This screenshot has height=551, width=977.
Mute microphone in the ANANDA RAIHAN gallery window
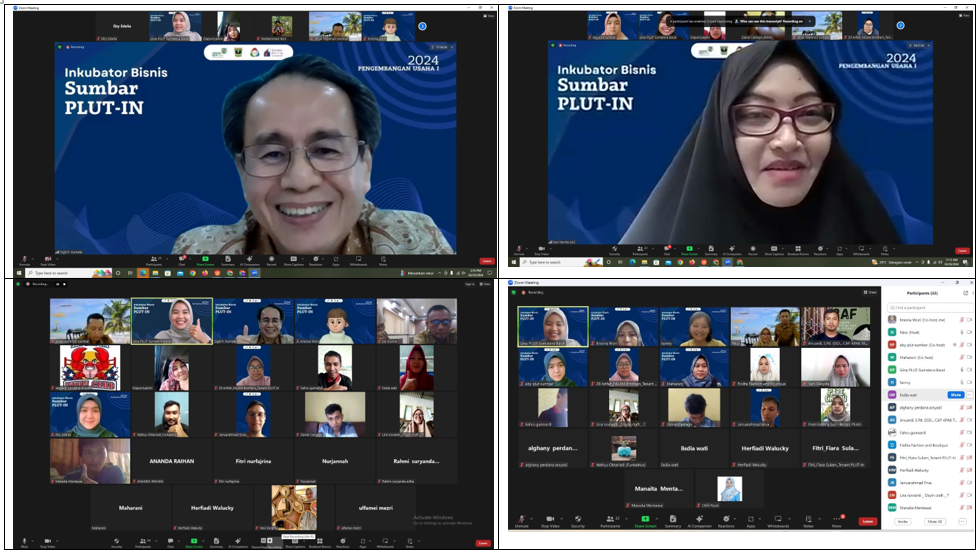coord(24,542)
